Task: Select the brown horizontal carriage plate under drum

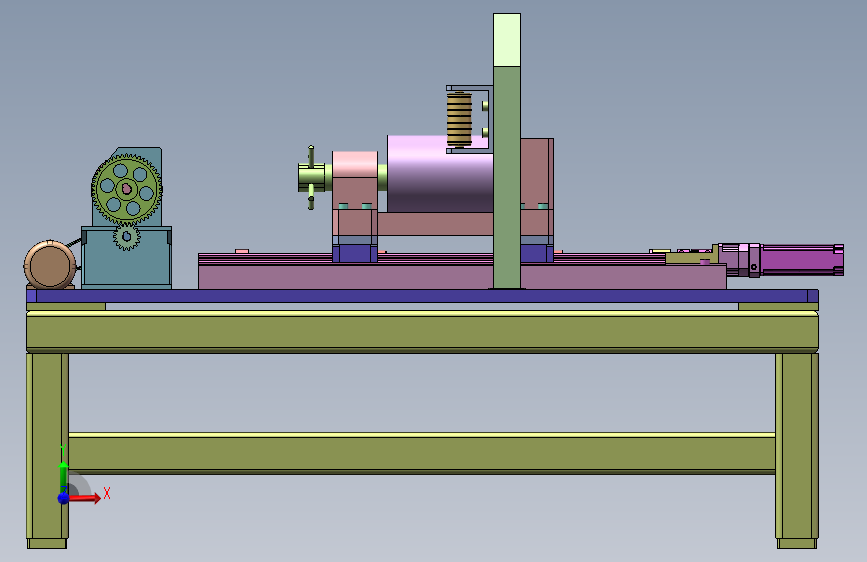Action: [x=435, y=224]
